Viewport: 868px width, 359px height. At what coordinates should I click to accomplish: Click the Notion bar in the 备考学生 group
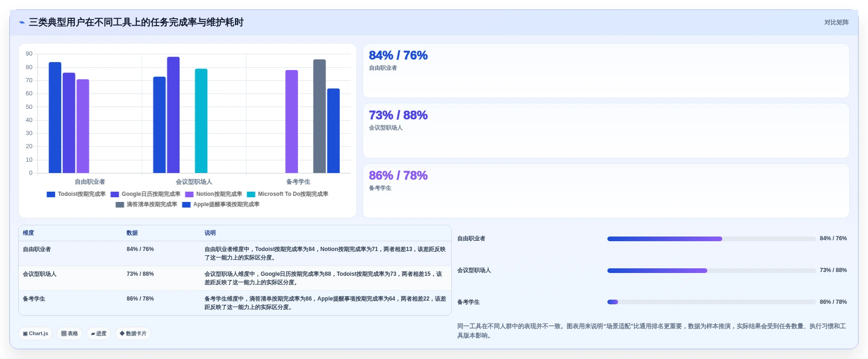coord(292,122)
